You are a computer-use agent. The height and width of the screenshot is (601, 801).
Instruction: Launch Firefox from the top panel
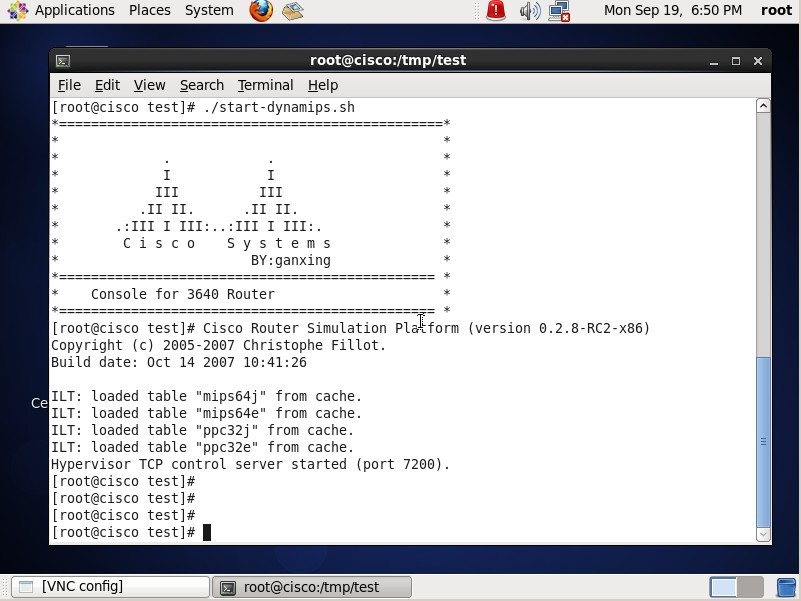pos(261,10)
